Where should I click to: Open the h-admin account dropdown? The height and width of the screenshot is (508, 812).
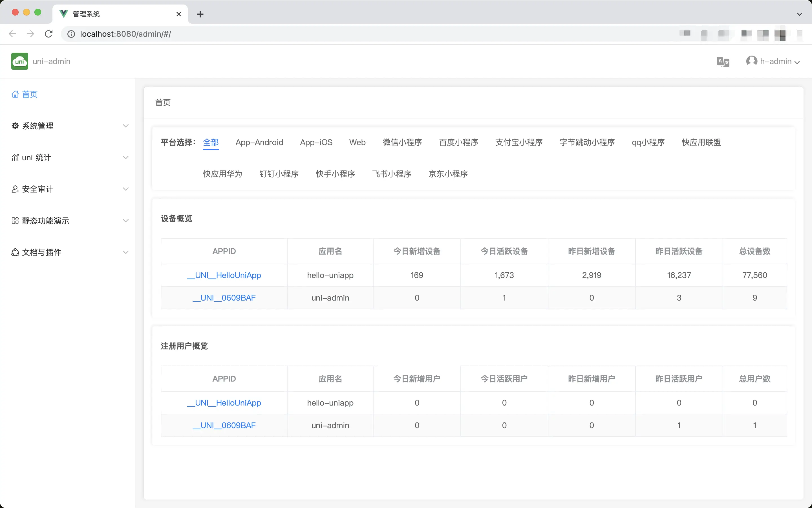pos(773,61)
